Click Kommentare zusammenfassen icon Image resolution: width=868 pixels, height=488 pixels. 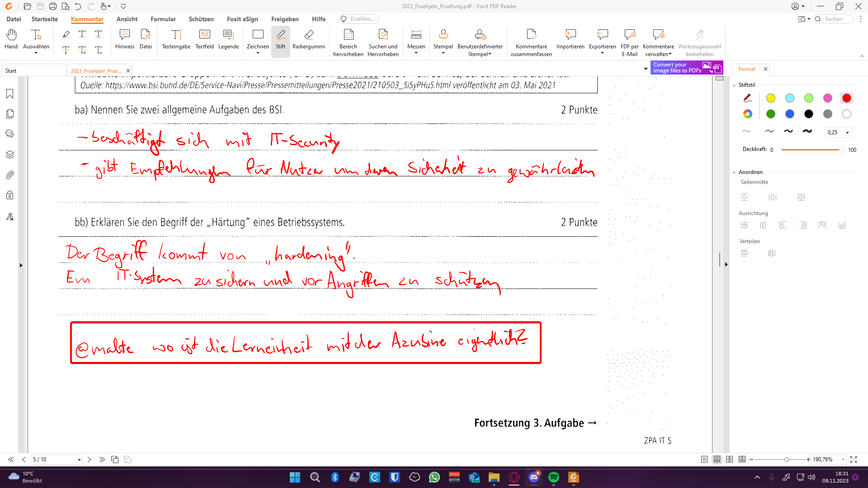click(531, 35)
